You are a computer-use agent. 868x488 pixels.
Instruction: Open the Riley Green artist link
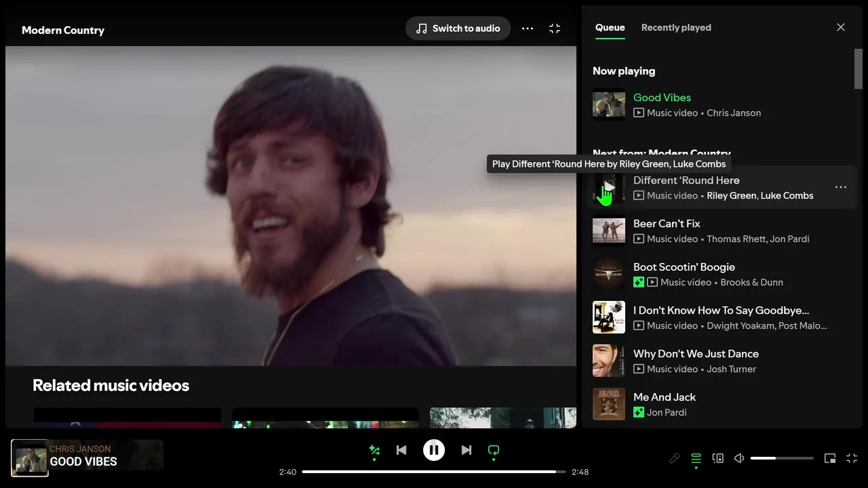tap(731, 196)
